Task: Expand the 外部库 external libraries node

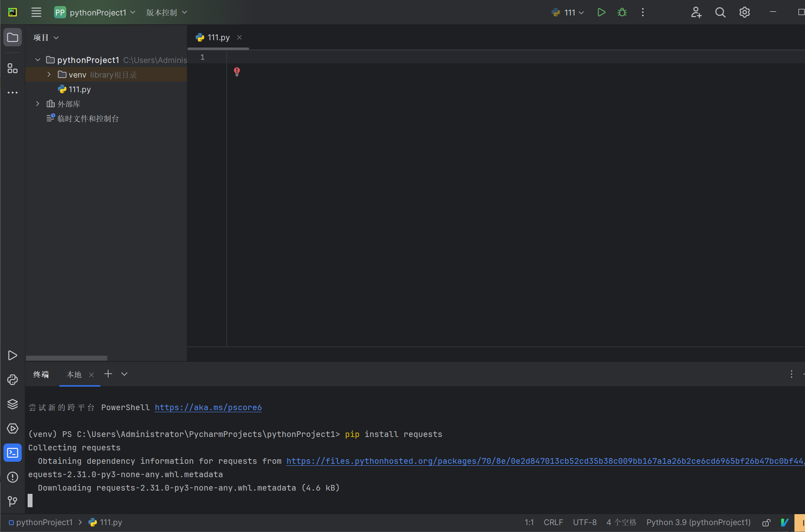Action: pos(38,104)
